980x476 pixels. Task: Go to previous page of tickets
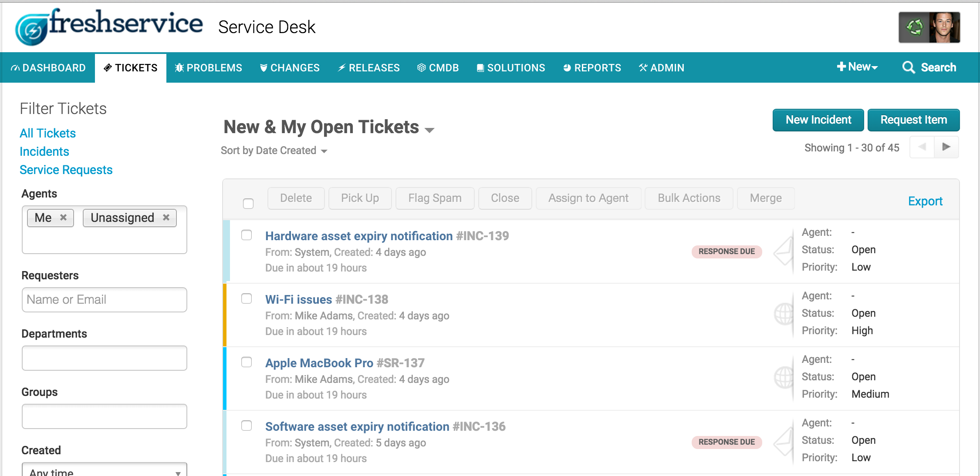coord(922,147)
